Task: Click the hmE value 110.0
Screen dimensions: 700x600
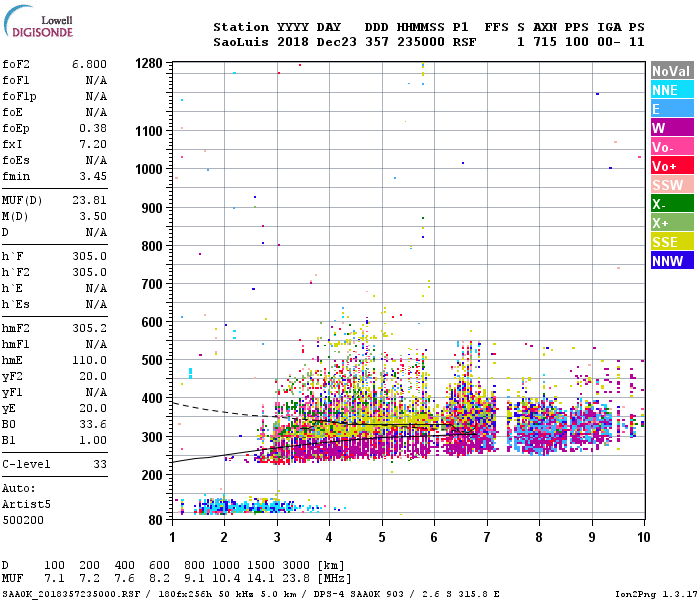Action: pyautogui.click(x=89, y=361)
